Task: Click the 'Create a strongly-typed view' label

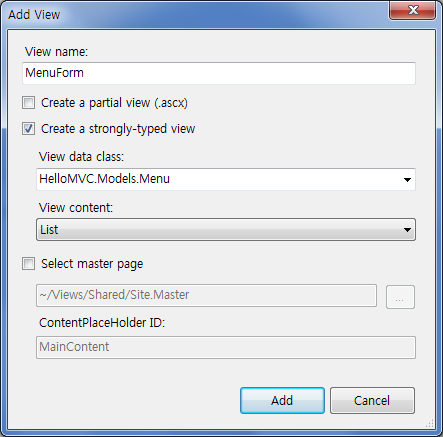Action: pos(118,129)
